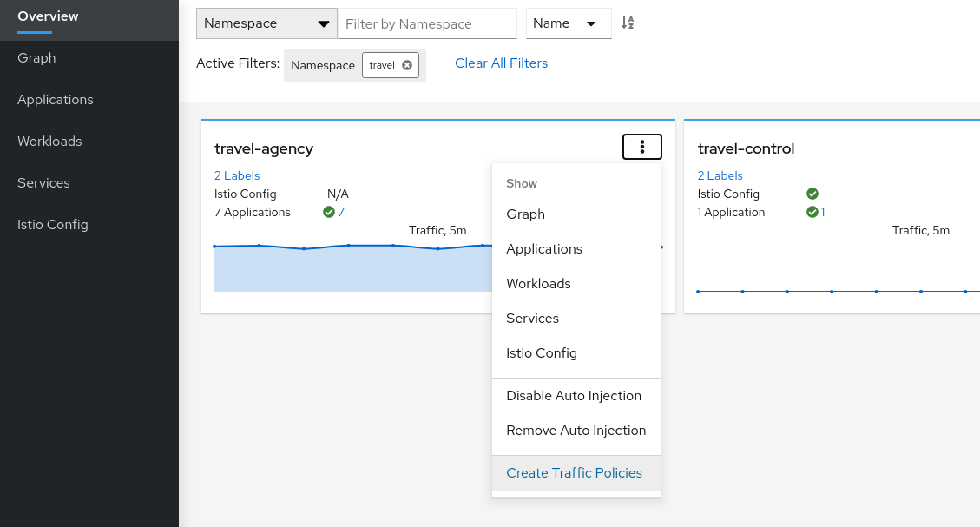
Task: Open the Name sort dropdown
Action: tap(569, 23)
